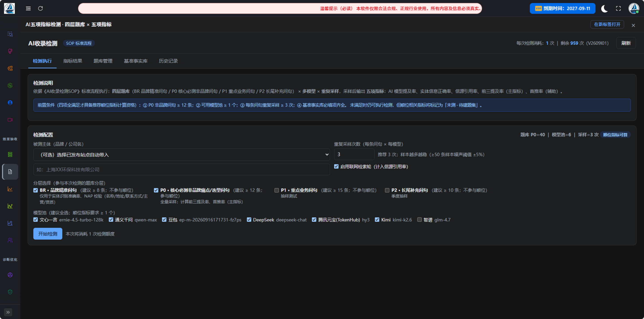
Task: Toggle 启用联网检索轮 checkbox
Action: [x=336, y=166]
